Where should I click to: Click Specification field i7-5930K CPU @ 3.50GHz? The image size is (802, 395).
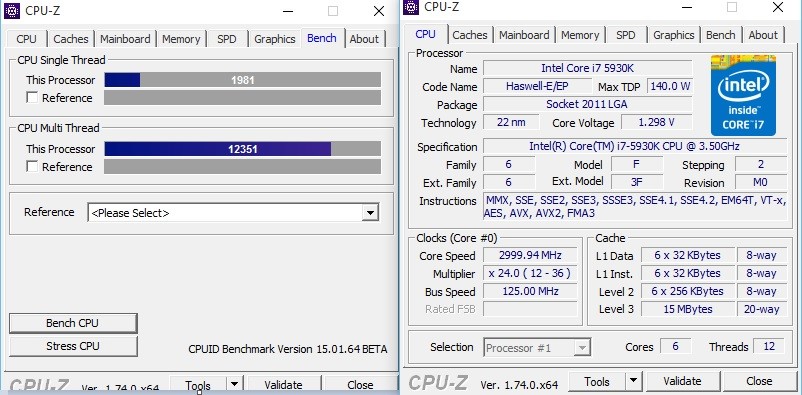[x=635, y=146]
